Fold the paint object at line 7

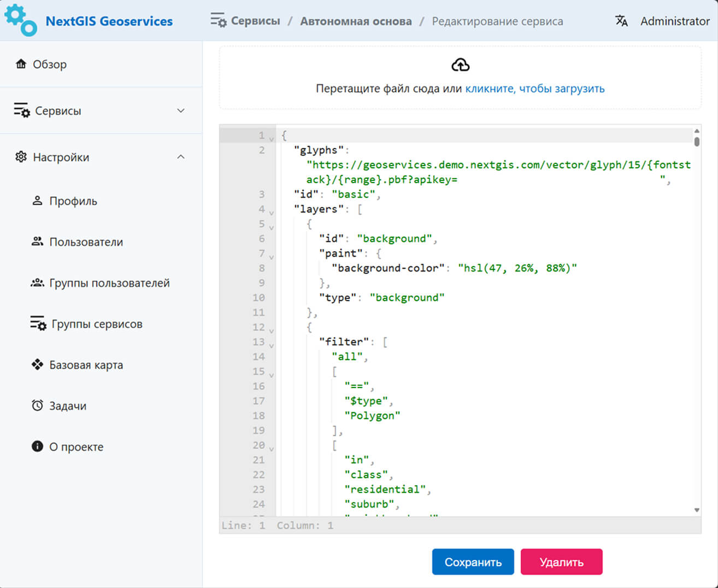pos(272,257)
